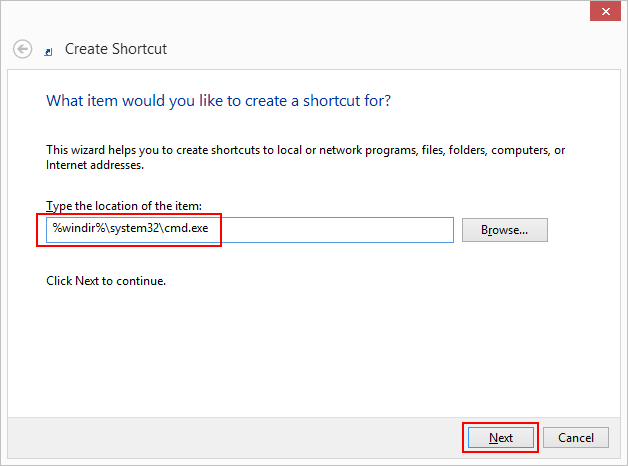This screenshot has height=466, width=628.
Task: Click the %windir% part of the path
Action: coord(74,229)
